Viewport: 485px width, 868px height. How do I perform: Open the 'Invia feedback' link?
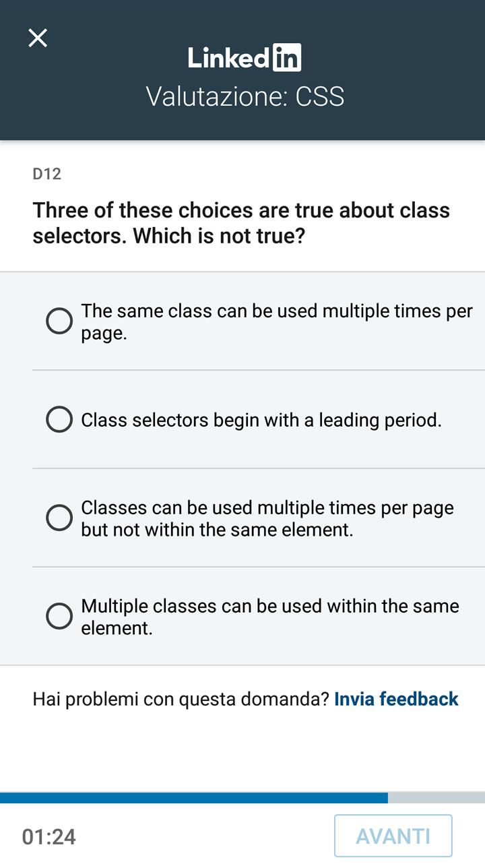pyautogui.click(x=396, y=699)
